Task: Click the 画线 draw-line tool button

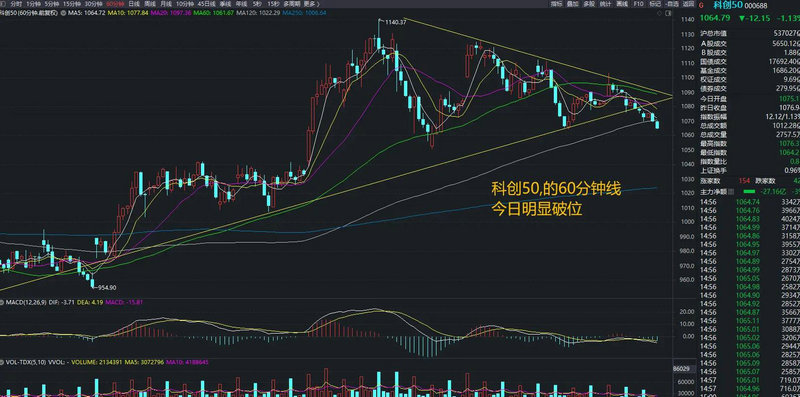Action: pyautogui.click(x=622, y=4)
